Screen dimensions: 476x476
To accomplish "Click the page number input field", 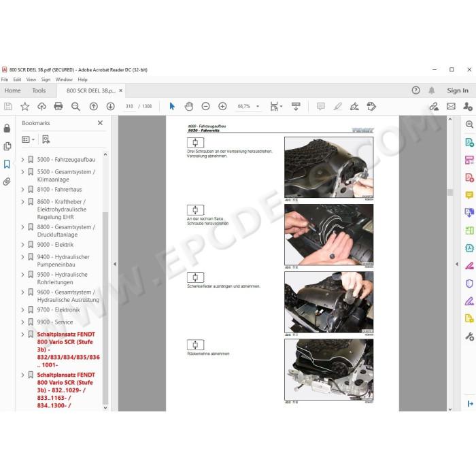I will [x=129, y=106].
